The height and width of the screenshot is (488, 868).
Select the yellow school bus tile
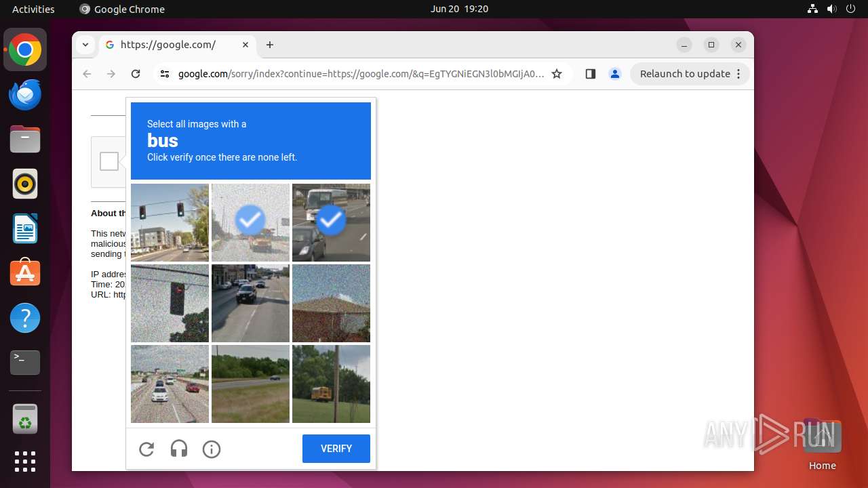pyautogui.click(x=331, y=384)
